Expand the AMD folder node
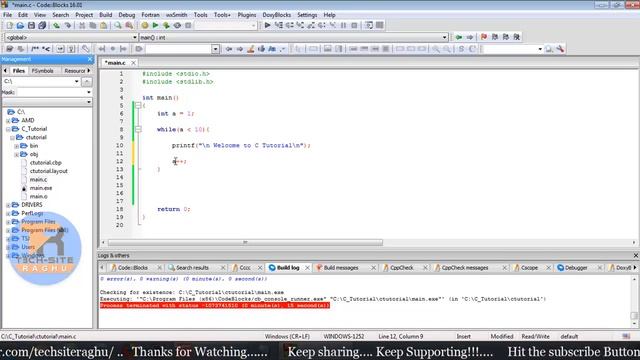The height and width of the screenshot is (360, 640). tap(8, 121)
